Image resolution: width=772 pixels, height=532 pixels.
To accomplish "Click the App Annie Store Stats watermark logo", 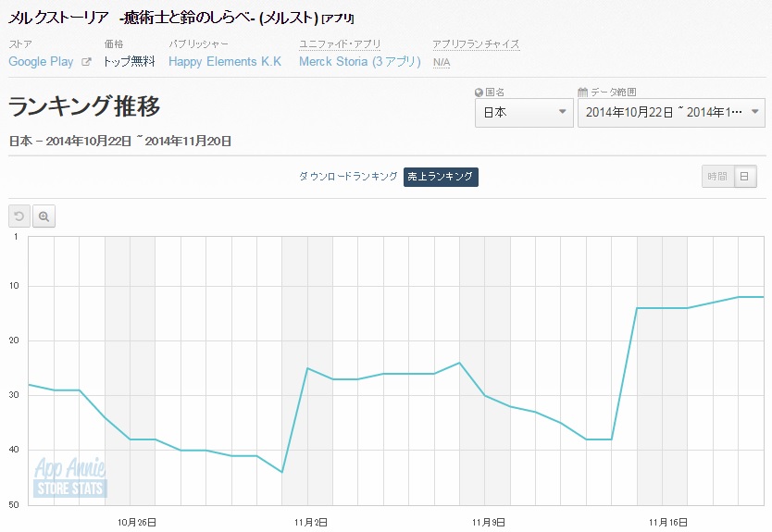I will [x=69, y=478].
